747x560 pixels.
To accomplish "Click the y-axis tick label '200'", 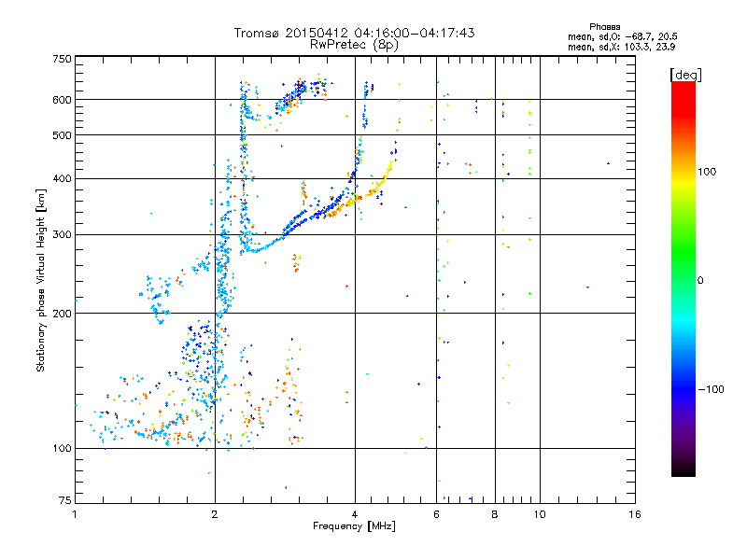I will pos(62,313).
